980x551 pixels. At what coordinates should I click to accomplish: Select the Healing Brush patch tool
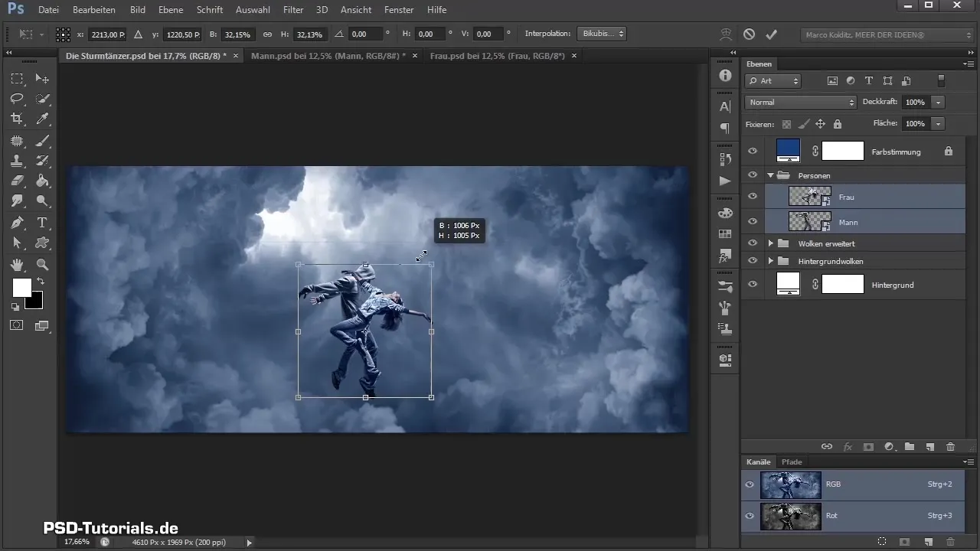tap(17, 141)
